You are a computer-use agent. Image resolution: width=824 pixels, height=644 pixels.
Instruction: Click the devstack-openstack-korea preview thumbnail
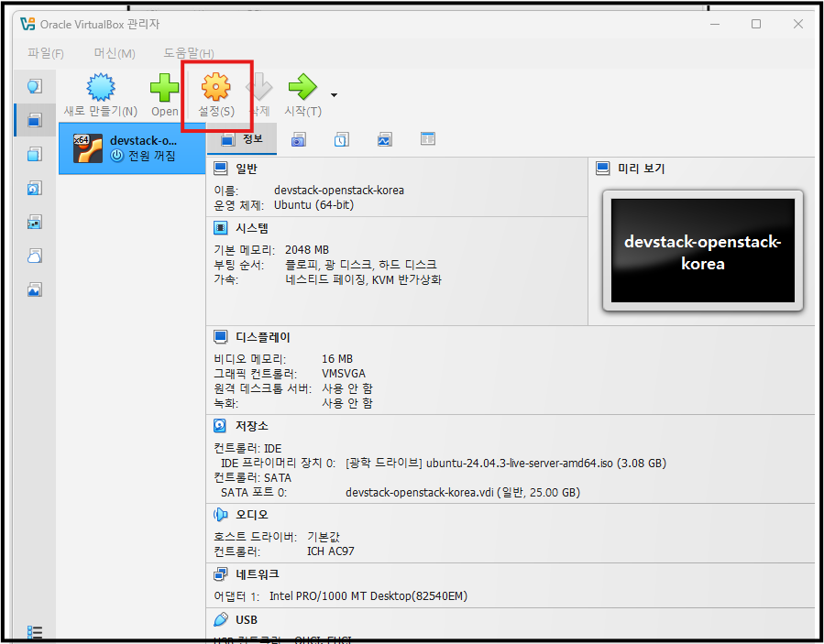click(703, 251)
